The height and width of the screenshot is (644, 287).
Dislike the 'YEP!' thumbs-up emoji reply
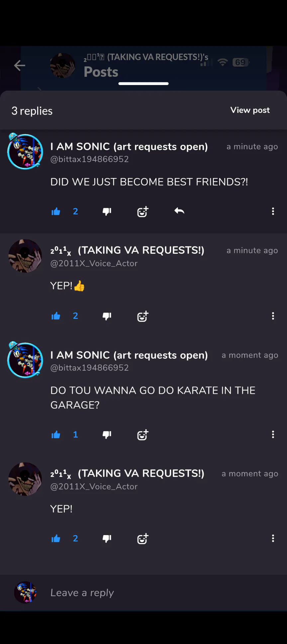[x=107, y=316]
